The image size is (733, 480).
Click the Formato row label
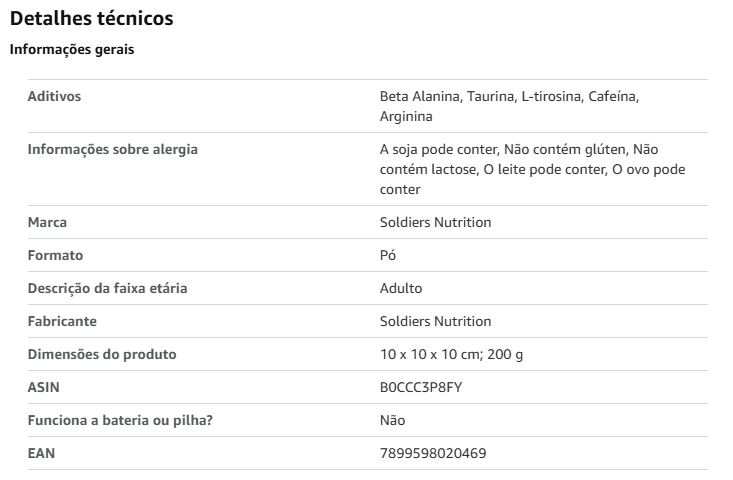pos(55,256)
